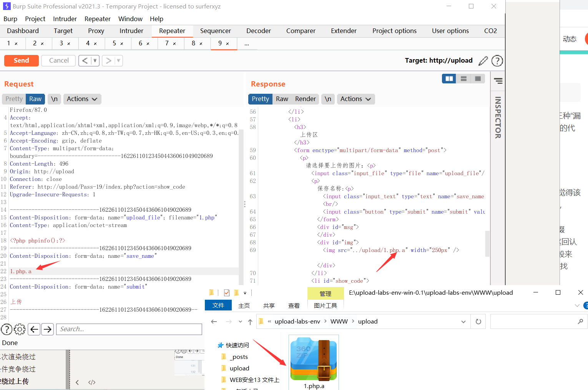Select the response Raw view
The width and height of the screenshot is (588, 390).
click(282, 99)
